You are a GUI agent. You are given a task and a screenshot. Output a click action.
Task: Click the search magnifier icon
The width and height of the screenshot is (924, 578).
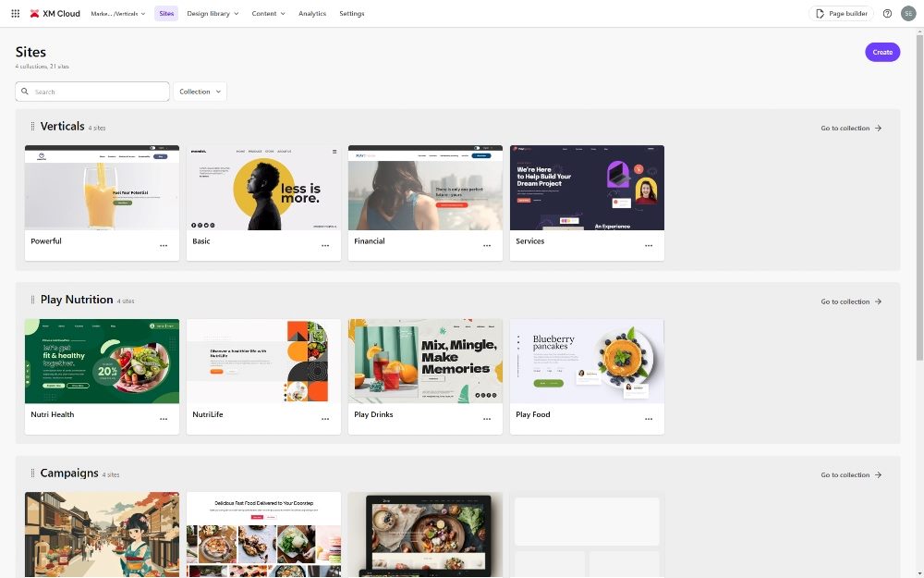point(25,92)
